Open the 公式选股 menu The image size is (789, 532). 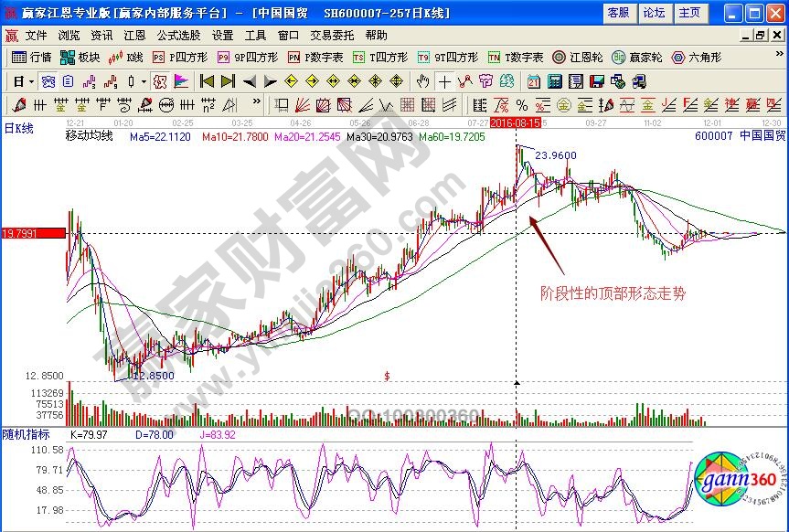point(178,35)
